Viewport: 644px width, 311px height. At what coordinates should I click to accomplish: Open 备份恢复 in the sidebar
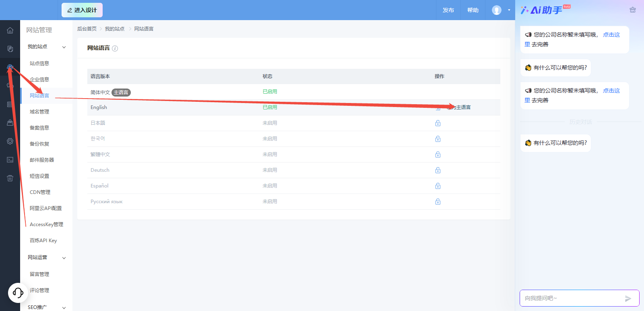pyautogui.click(x=39, y=144)
